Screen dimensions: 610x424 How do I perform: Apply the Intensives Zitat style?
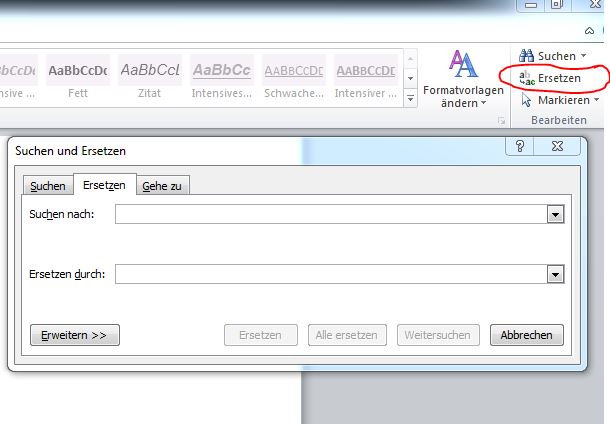[222, 78]
